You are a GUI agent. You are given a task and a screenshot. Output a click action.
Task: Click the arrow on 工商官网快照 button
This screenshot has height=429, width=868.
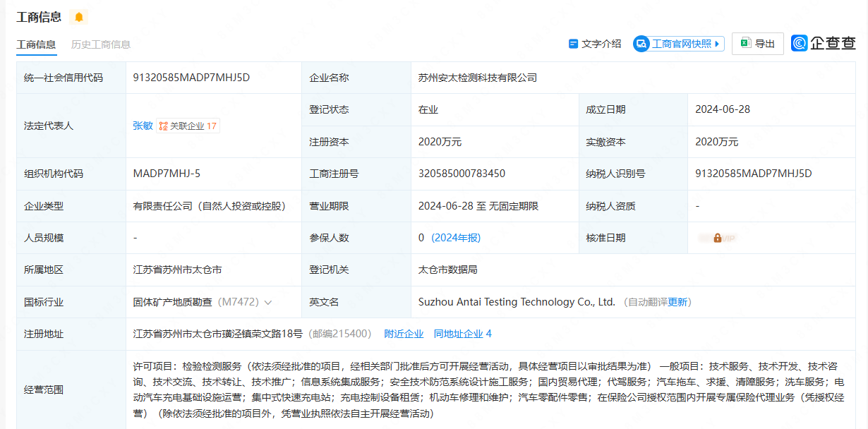pyautogui.click(x=718, y=44)
